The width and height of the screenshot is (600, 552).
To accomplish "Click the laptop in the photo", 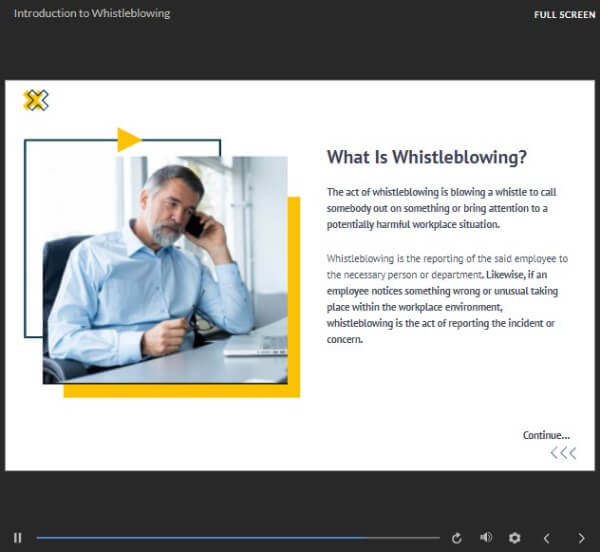I will click(x=255, y=343).
